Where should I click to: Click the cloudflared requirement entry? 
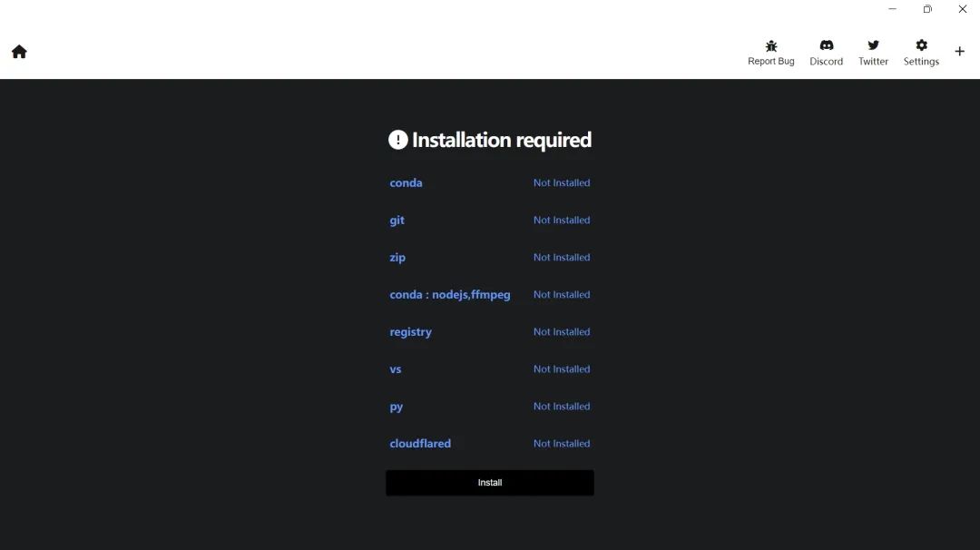420,444
